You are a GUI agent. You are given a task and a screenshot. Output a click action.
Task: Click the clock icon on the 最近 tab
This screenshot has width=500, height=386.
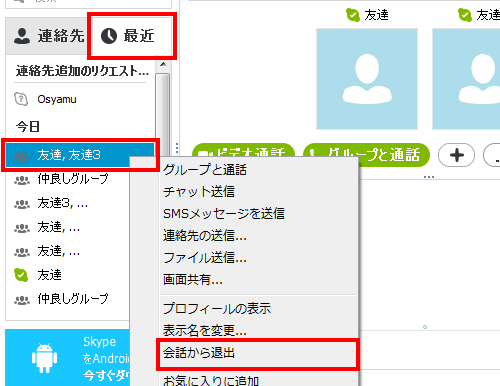[x=109, y=36]
